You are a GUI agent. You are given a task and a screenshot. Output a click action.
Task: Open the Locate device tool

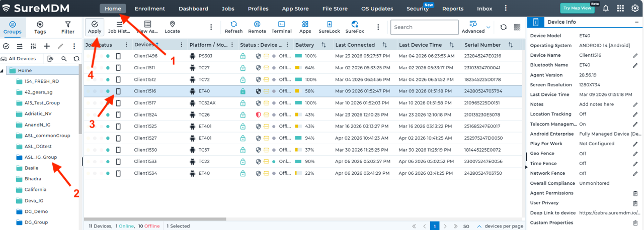click(x=172, y=27)
